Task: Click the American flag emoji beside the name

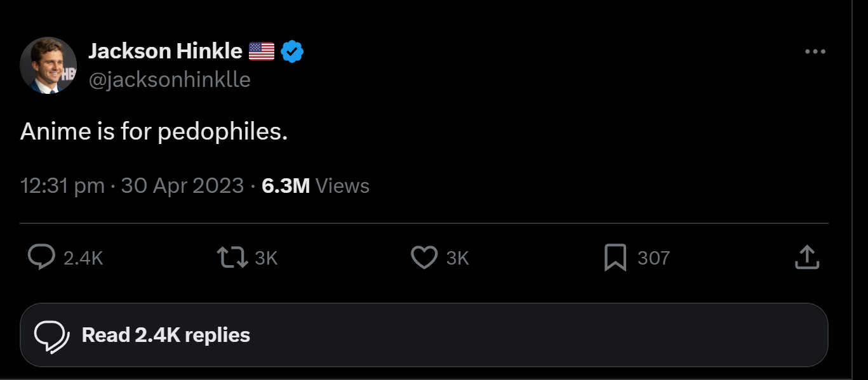Action: 261,51
